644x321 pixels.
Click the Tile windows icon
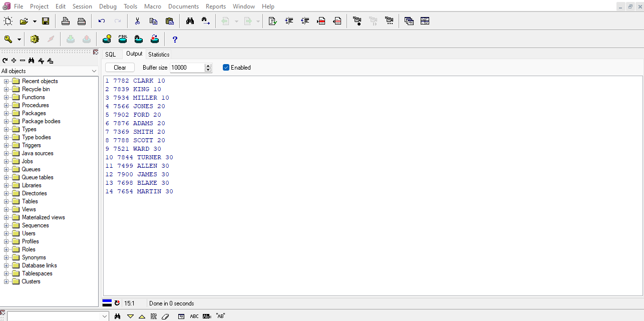tap(425, 21)
